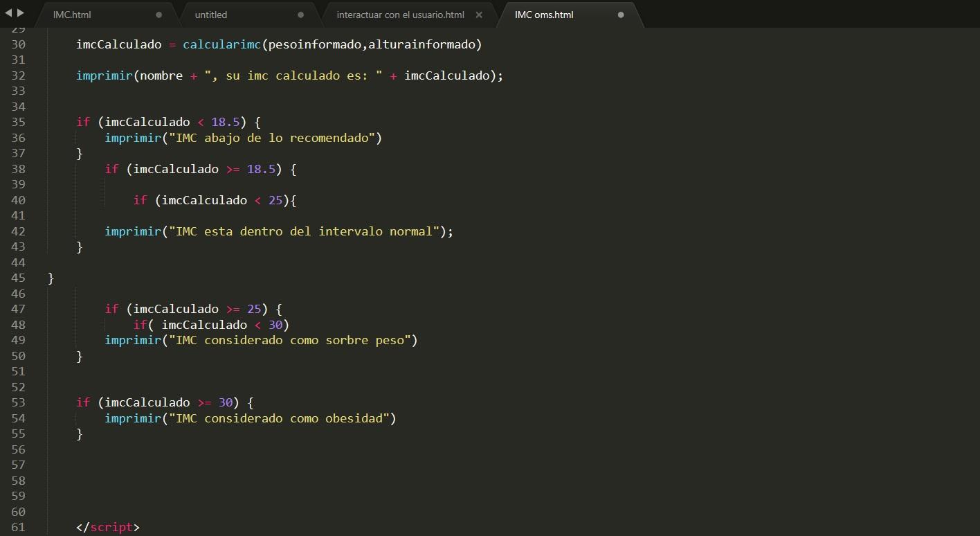Image resolution: width=980 pixels, height=536 pixels.
Task: Click the closing script tag
Action: tap(108, 527)
